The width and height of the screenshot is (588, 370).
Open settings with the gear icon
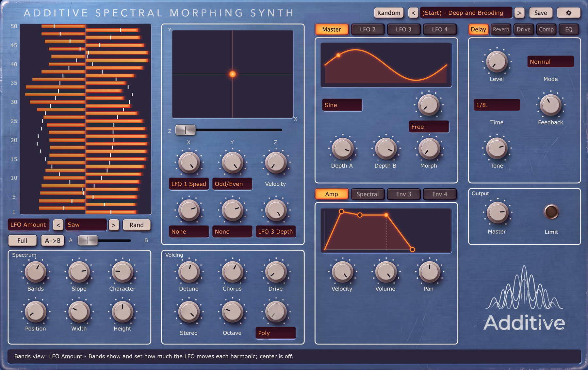pyautogui.click(x=569, y=13)
